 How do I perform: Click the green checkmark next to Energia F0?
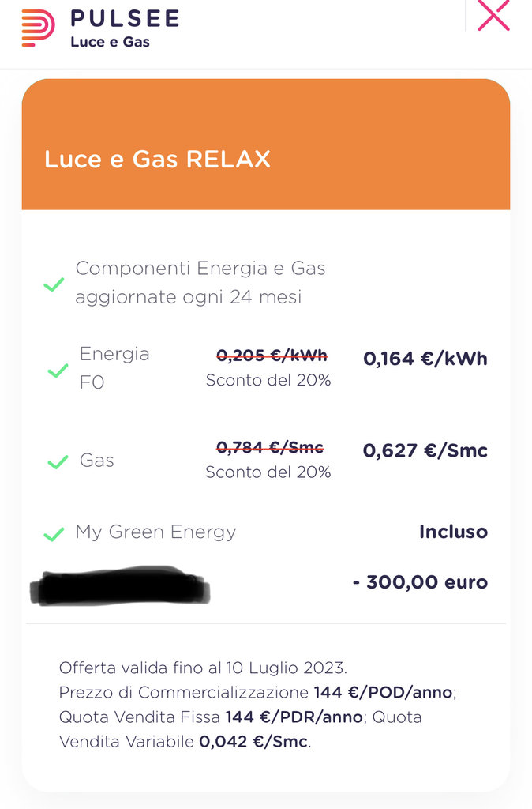pos(58,370)
